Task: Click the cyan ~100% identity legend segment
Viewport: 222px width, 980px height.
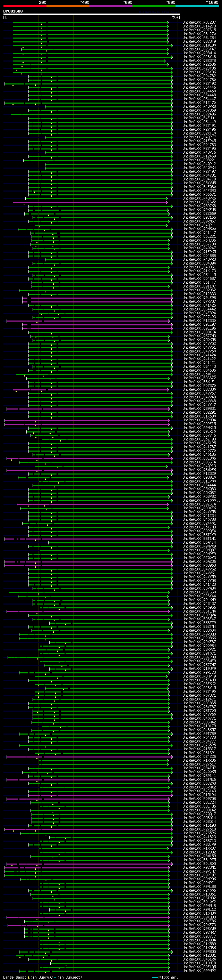Action: point(197,6)
